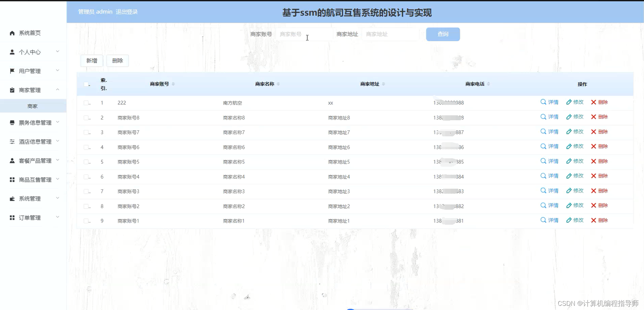
Task: Click the wallet icon beside 系统管理
Action: pos(12,199)
